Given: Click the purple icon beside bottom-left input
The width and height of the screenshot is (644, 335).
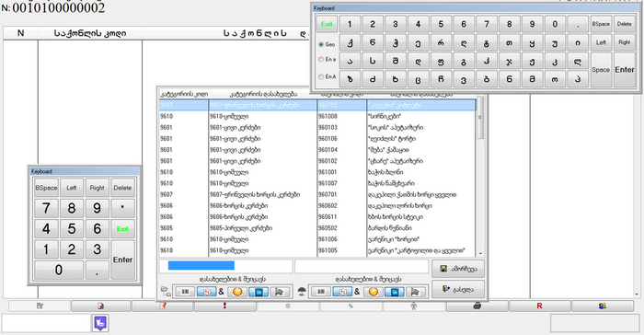Looking at the screenshot, I should [x=100, y=323].
